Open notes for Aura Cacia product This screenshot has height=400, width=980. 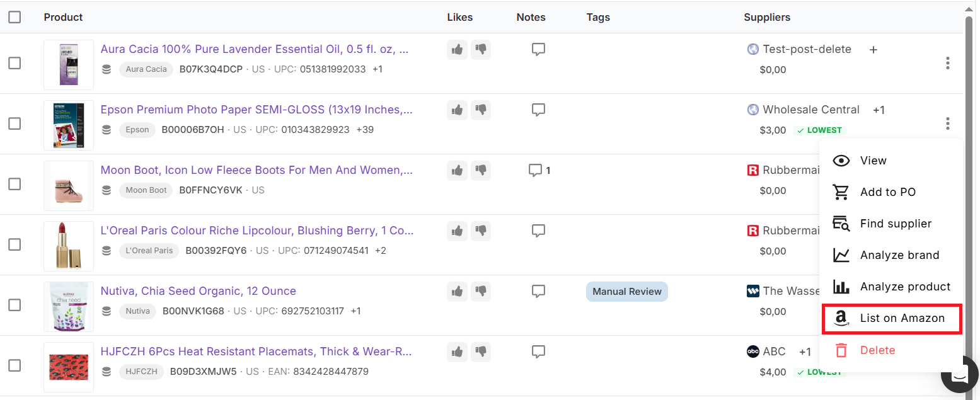click(538, 50)
